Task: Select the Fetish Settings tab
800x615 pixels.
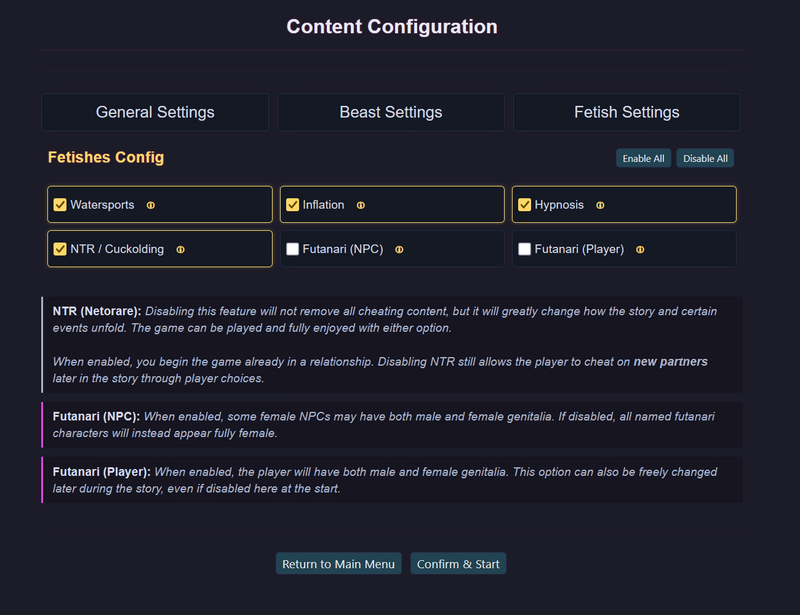Action: pyautogui.click(x=627, y=112)
